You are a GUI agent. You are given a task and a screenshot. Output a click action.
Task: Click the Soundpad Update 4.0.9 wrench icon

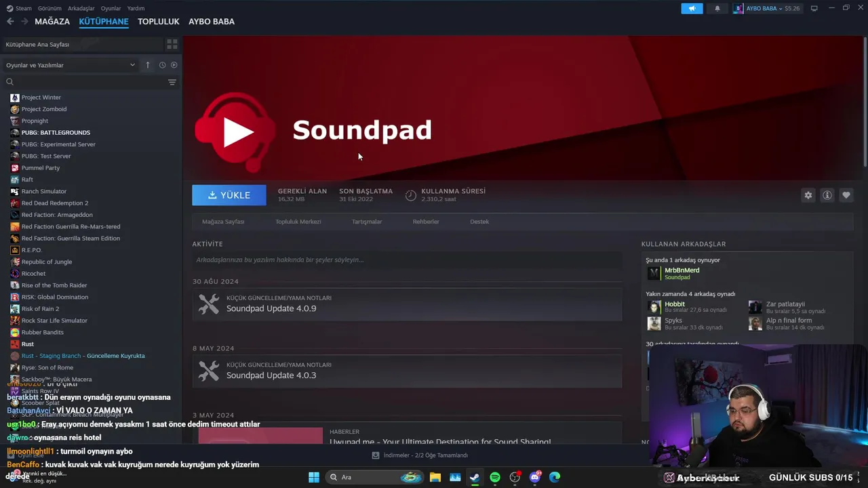click(209, 304)
